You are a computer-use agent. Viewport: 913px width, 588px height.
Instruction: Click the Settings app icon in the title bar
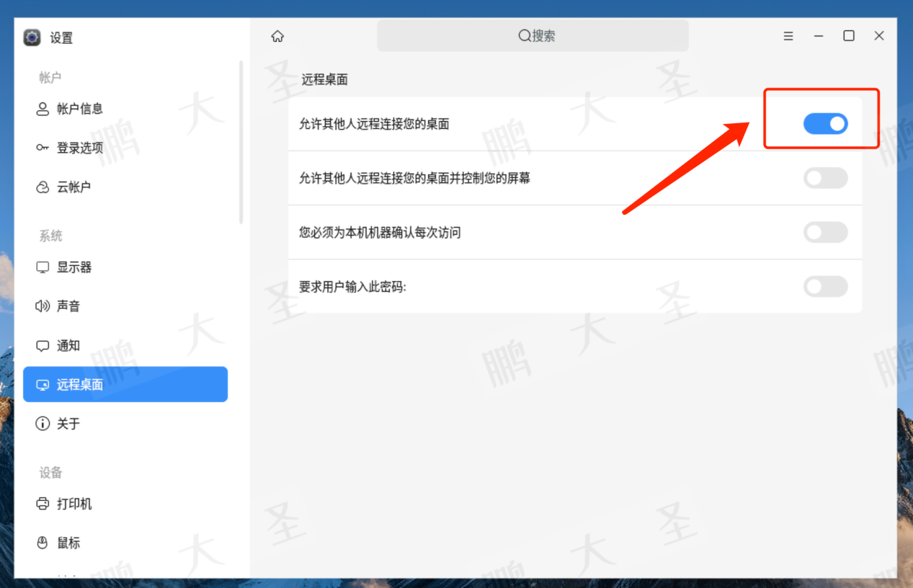(32, 37)
